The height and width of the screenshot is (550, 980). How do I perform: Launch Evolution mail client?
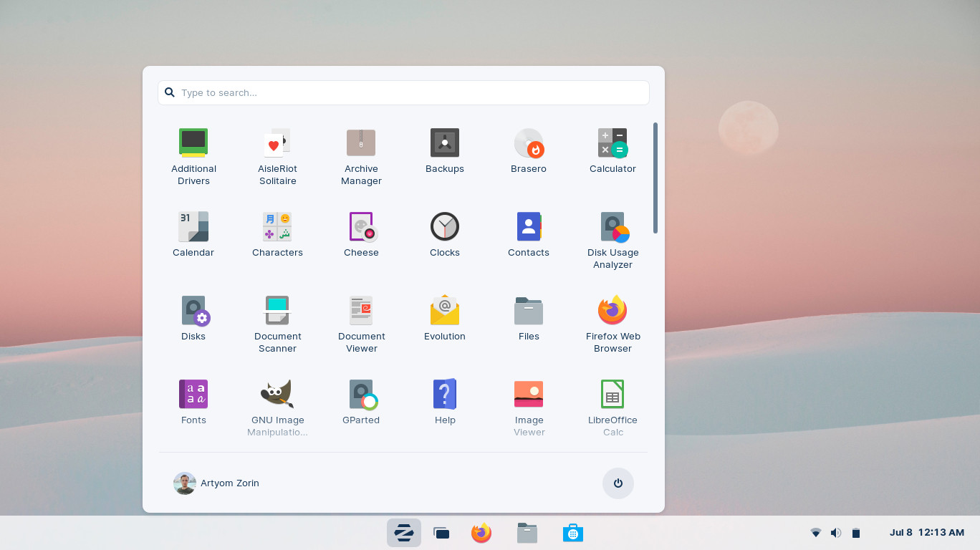[x=445, y=318]
